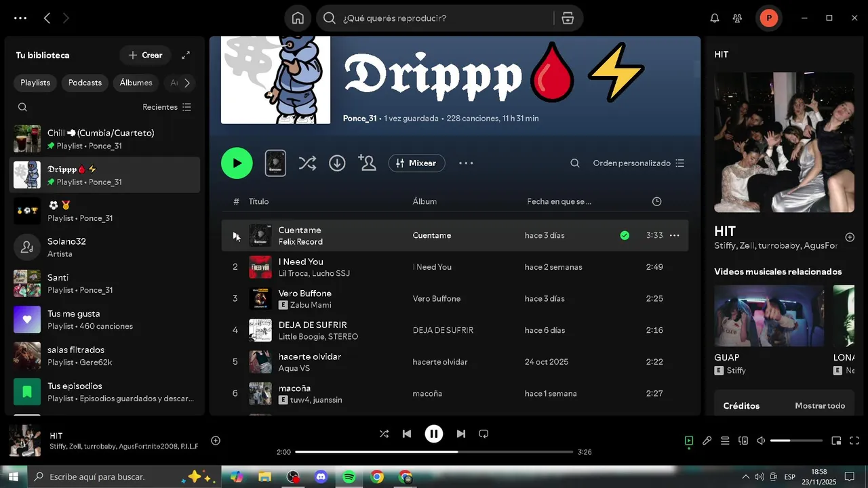Select the Podcasts filter chip

coord(85,83)
